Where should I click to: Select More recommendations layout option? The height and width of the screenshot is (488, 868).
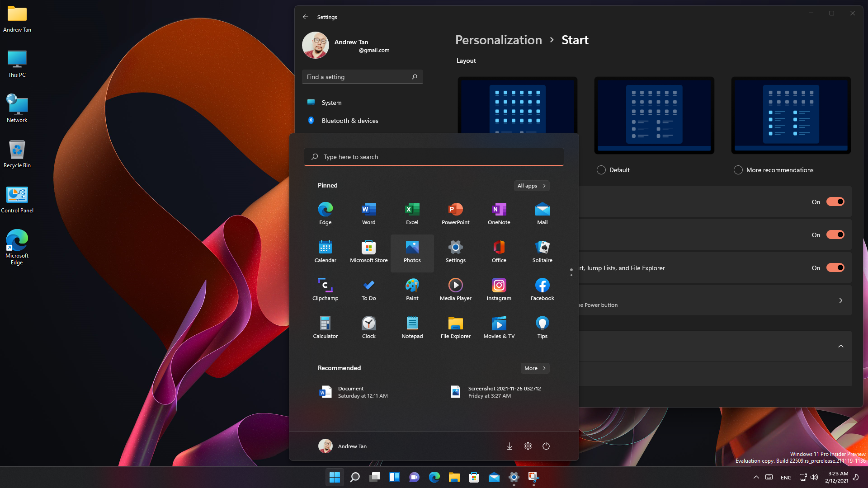pyautogui.click(x=738, y=170)
